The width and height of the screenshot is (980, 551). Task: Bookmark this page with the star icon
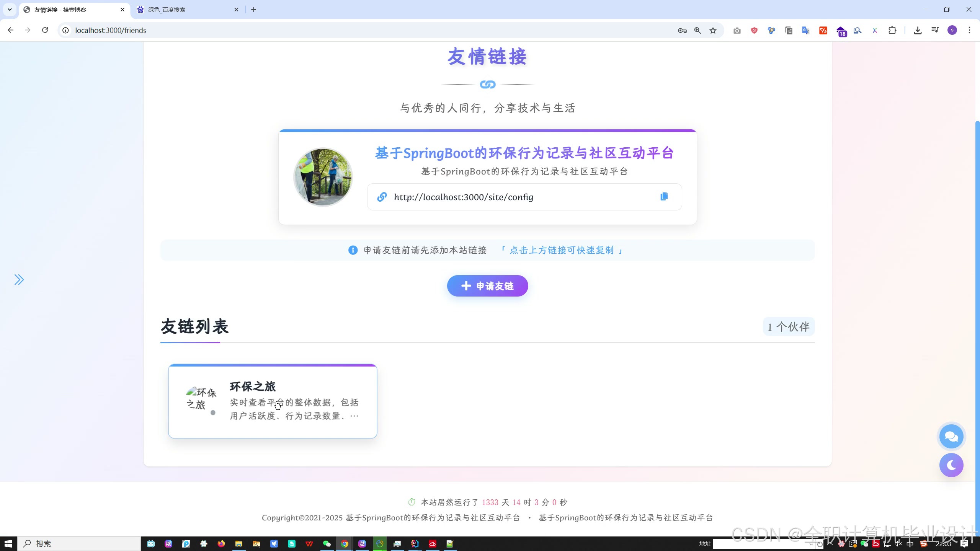(713, 30)
